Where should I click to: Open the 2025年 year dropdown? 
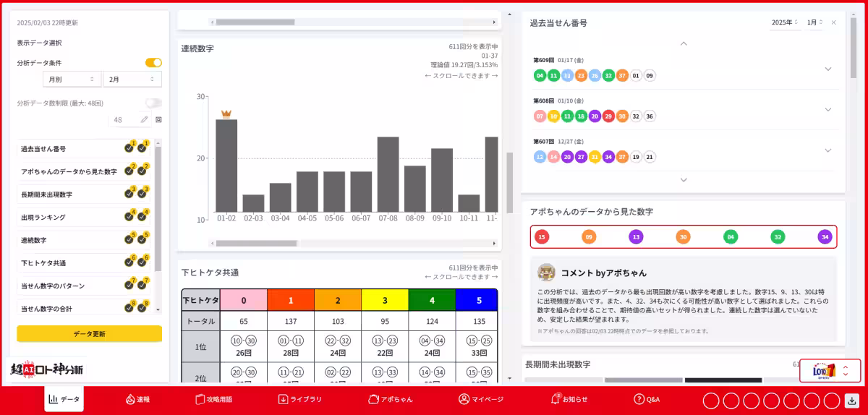pos(784,22)
